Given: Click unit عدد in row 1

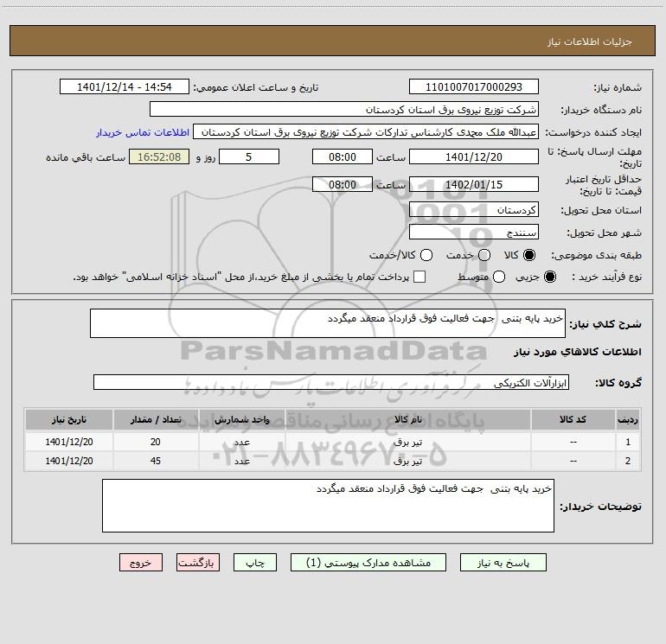Looking at the screenshot, I should click(242, 442).
